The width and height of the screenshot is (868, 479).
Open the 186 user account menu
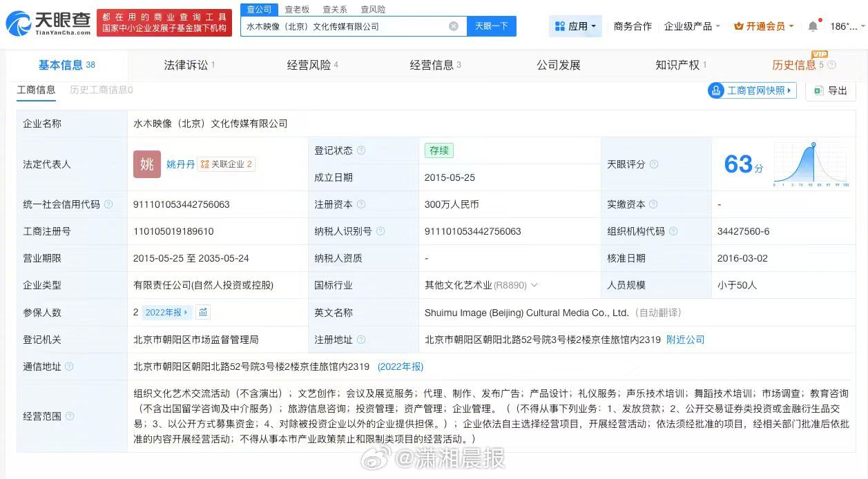point(846,26)
